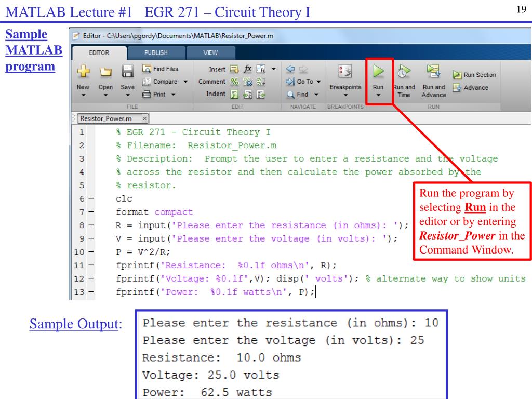Click the New file plus icon
Image resolution: width=532 pixels, height=399 pixels.
click(83, 71)
